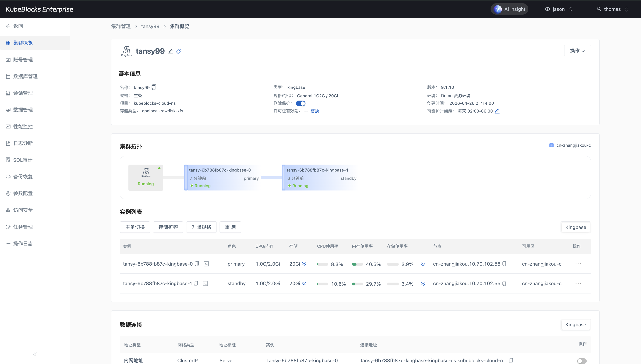
Task: Click the 替换 license link
Action: click(x=315, y=111)
